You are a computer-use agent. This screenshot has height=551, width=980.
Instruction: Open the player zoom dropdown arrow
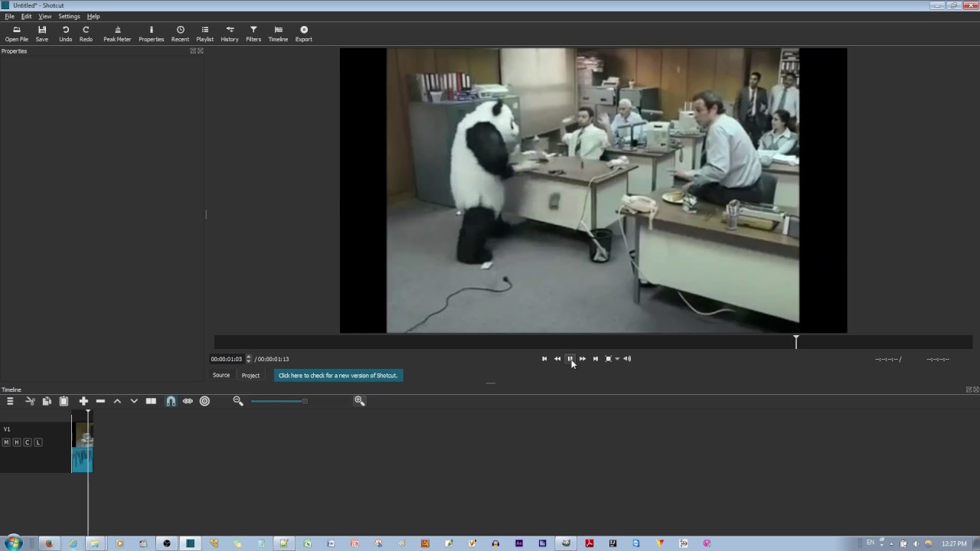[x=617, y=359]
